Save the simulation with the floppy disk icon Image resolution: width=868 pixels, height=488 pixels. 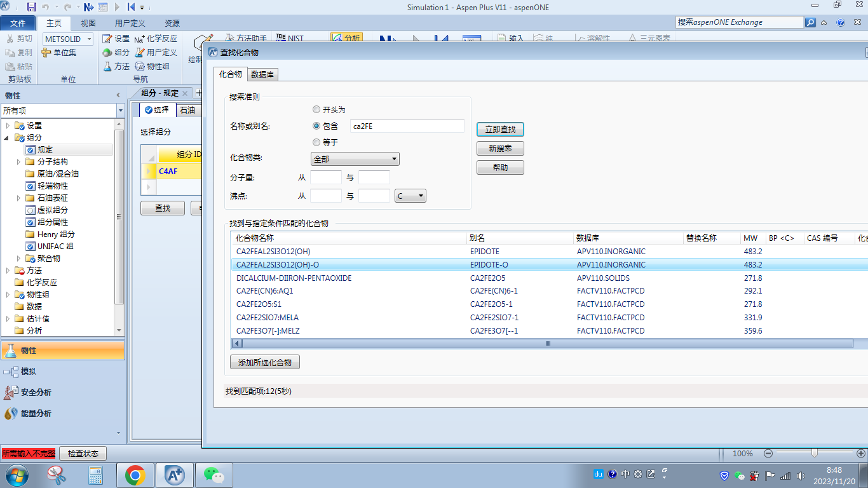click(32, 7)
